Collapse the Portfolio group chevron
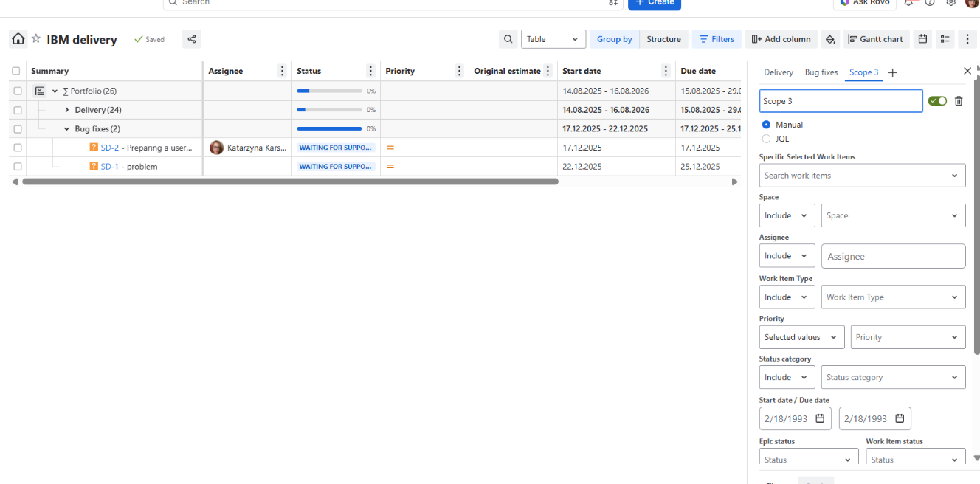This screenshot has height=484, width=980. (55, 91)
